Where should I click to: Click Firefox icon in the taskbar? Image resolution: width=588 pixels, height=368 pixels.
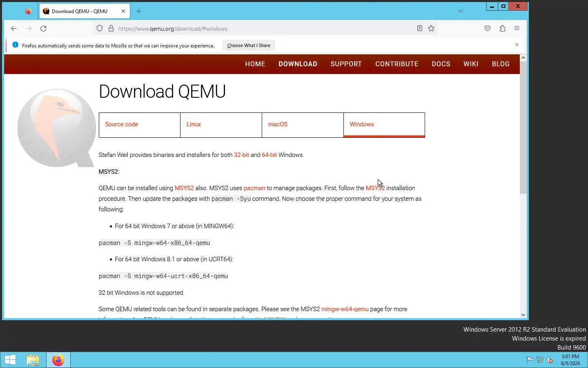[58, 360]
